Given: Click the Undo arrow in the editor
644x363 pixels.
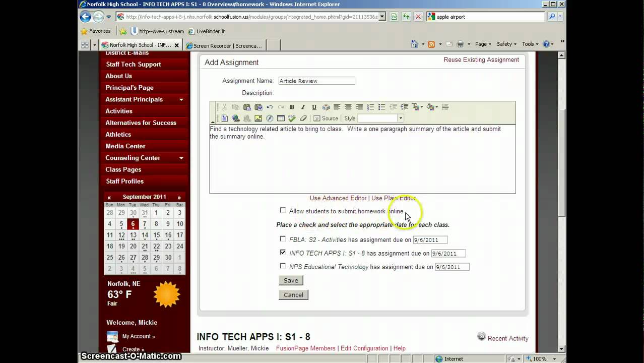Looking at the screenshot, I should click(270, 107).
